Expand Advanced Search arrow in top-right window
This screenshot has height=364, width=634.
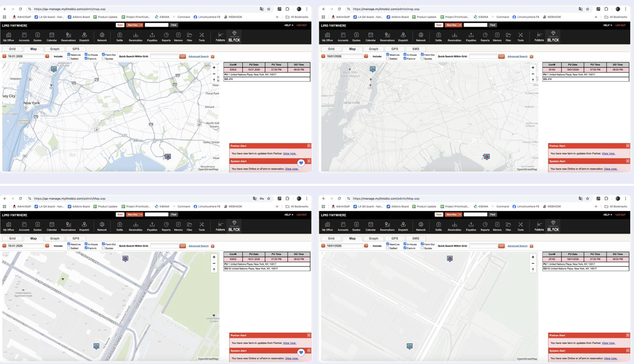(x=532, y=57)
